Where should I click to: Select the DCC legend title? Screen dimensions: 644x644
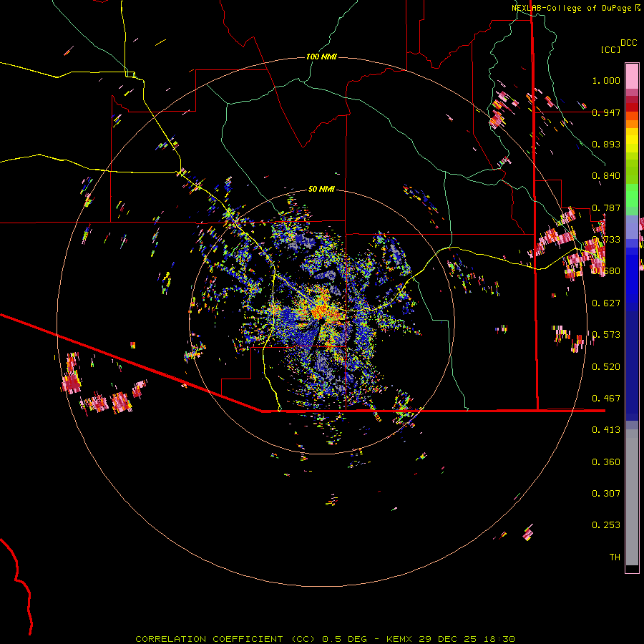point(628,43)
